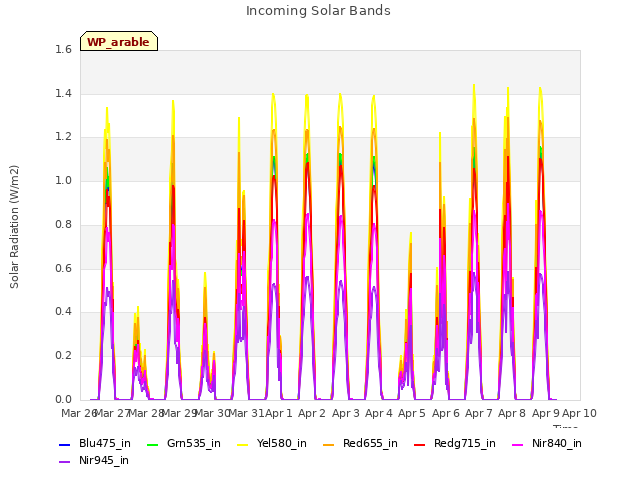Image resolution: width=640 pixels, height=480 pixels.
Task: Toggle the Nir945_in legend entry
Action: point(94,461)
